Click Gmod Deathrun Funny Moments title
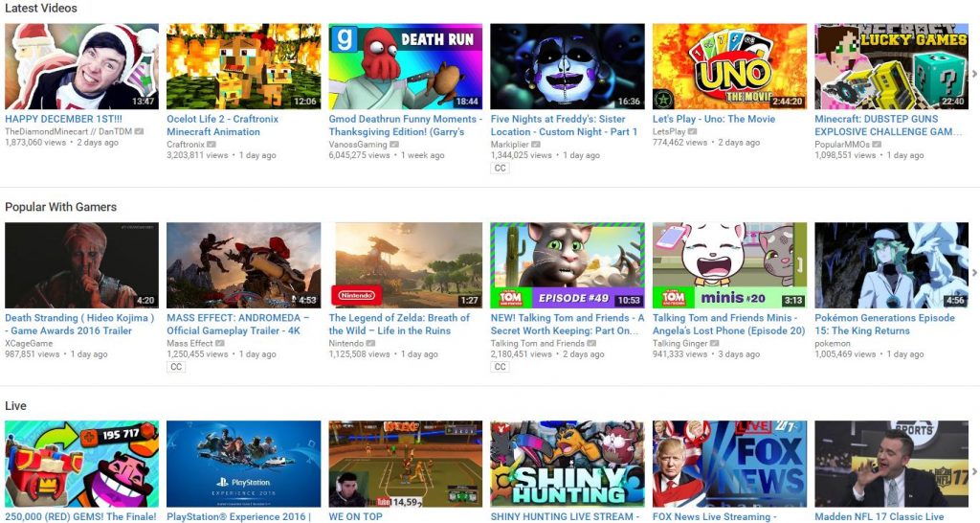This screenshot has height=523, width=980. tap(406, 125)
